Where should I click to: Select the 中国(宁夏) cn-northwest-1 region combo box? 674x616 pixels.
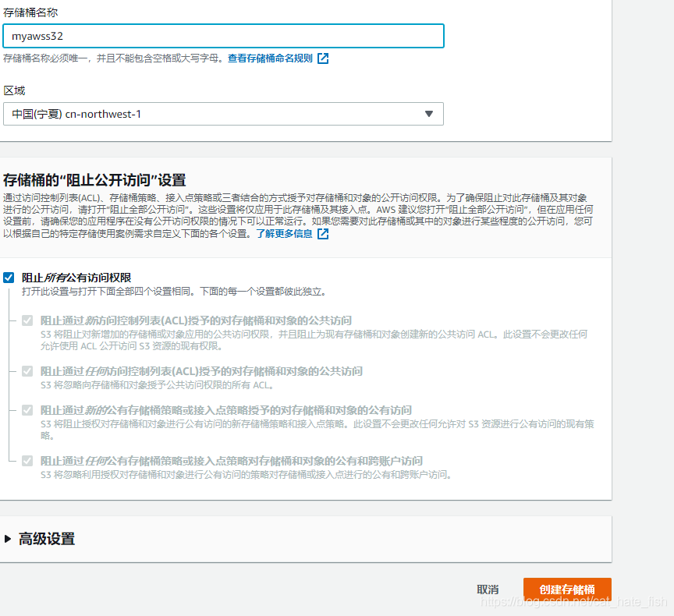pyautogui.click(x=222, y=114)
